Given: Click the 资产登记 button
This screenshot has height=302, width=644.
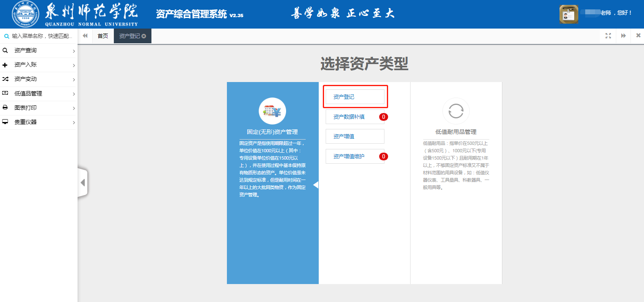Looking at the screenshot, I should click(355, 97).
